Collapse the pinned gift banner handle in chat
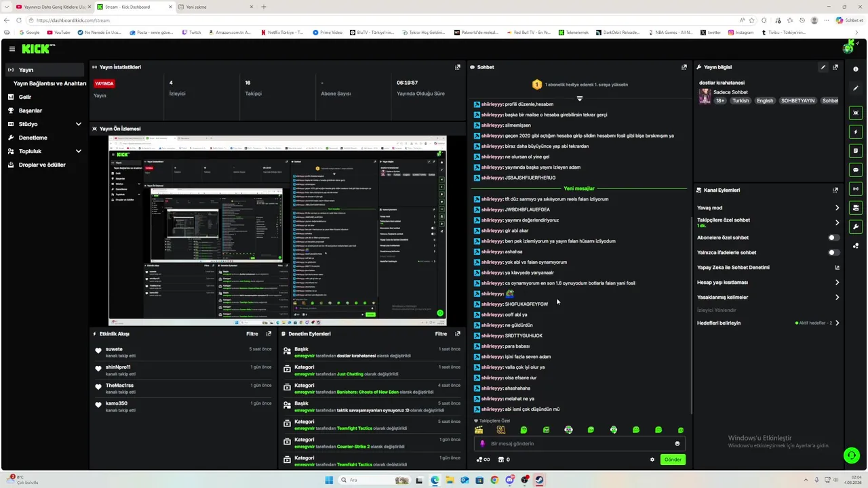The height and width of the screenshot is (488, 868). (579, 98)
